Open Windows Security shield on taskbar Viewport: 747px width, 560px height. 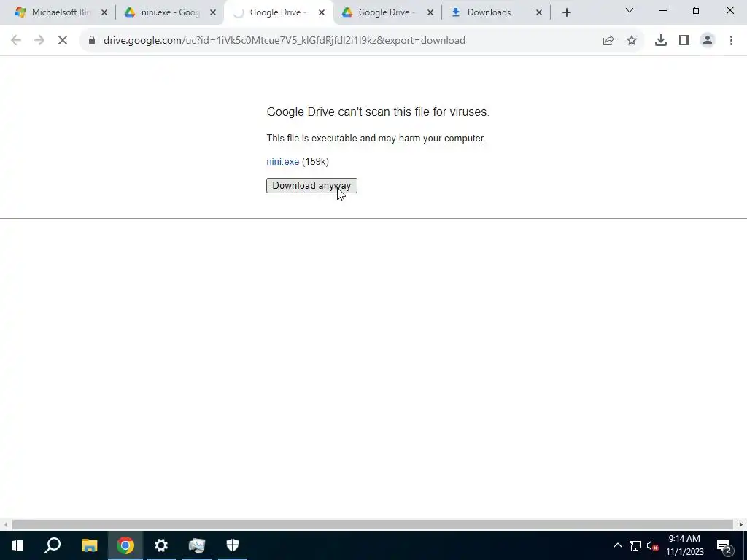[x=233, y=545]
